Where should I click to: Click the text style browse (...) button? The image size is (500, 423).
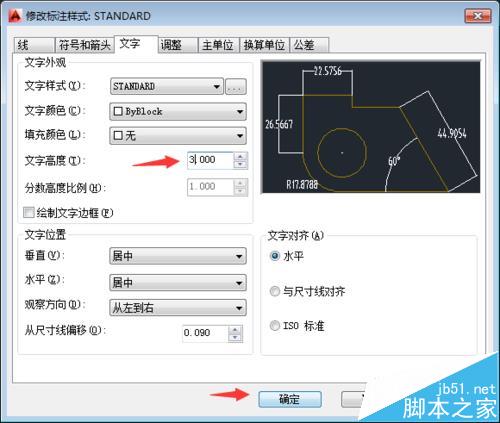point(236,87)
